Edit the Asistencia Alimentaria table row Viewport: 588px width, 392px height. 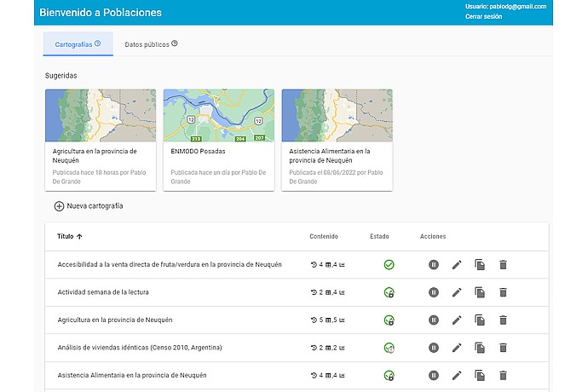(x=457, y=375)
